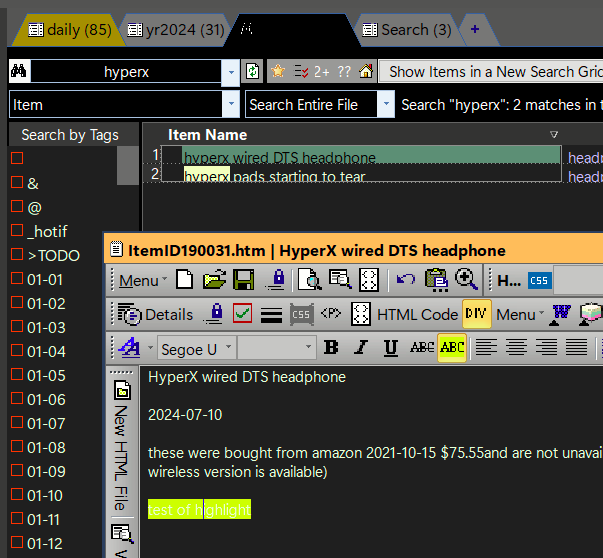Check the 01-09 tag checkbox
The image size is (603, 558).
pos(17,470)
